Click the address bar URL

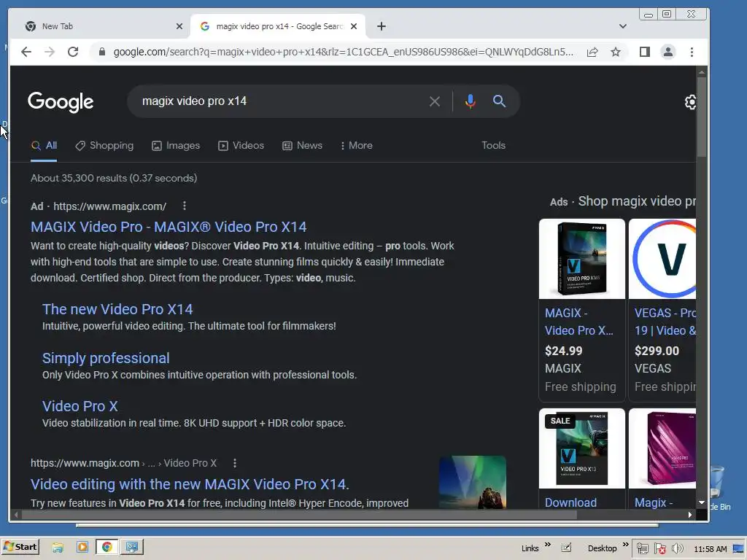coord(343,52)
